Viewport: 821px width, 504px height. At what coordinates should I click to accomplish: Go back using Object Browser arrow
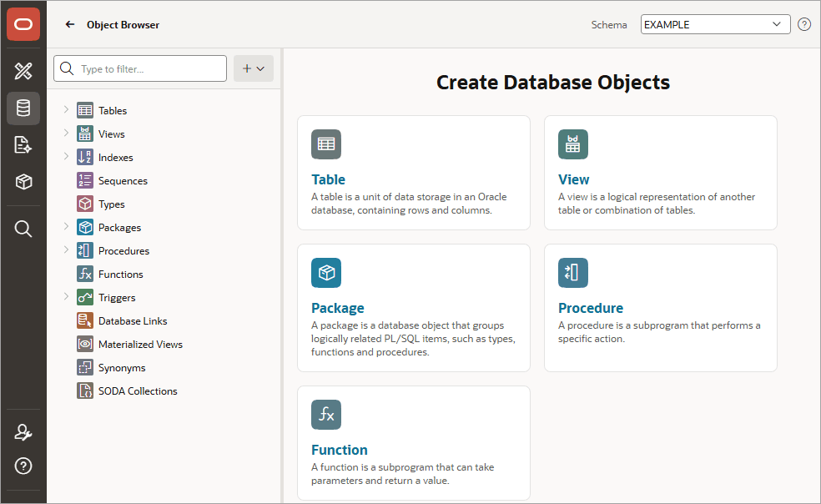click(69, 25)
